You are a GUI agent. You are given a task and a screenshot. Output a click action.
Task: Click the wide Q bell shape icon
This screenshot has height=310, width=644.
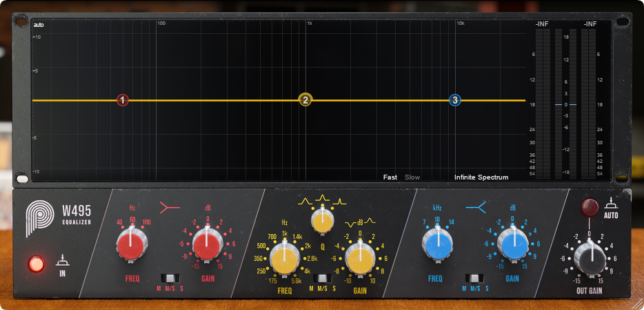305,202
